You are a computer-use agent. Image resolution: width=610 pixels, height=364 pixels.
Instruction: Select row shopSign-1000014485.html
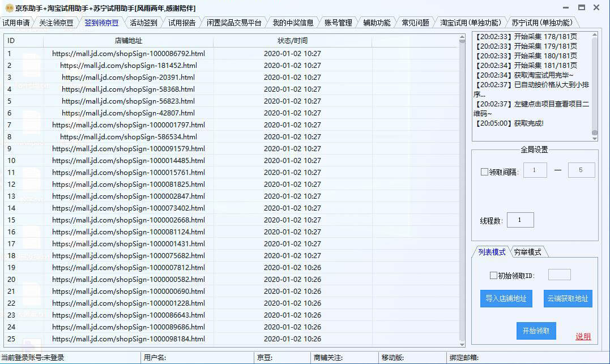pos(231,161)
